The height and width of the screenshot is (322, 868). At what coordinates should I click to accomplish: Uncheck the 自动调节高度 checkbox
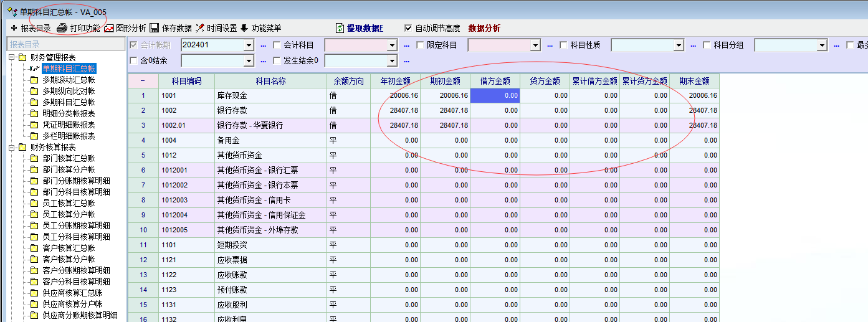pos(408,28)
